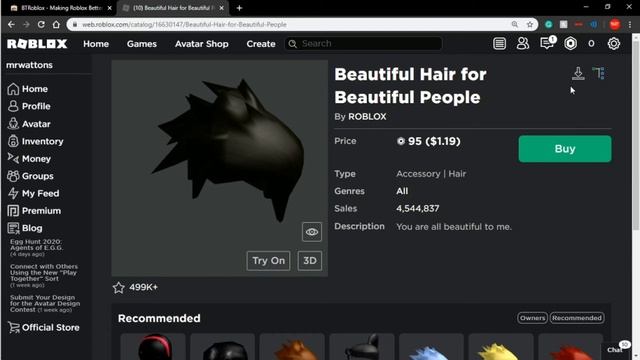Open Games in the top navigation
The width and height of the screenshot is (640, 360).
(142, 44)
